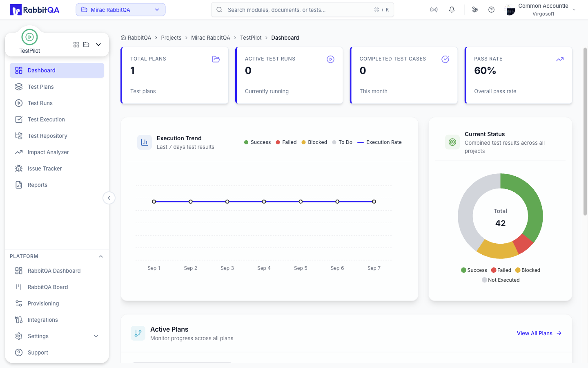The image size is (588, 368).
Task: Toggle Success series in Execution Trend legend
Action: [257, 142]
